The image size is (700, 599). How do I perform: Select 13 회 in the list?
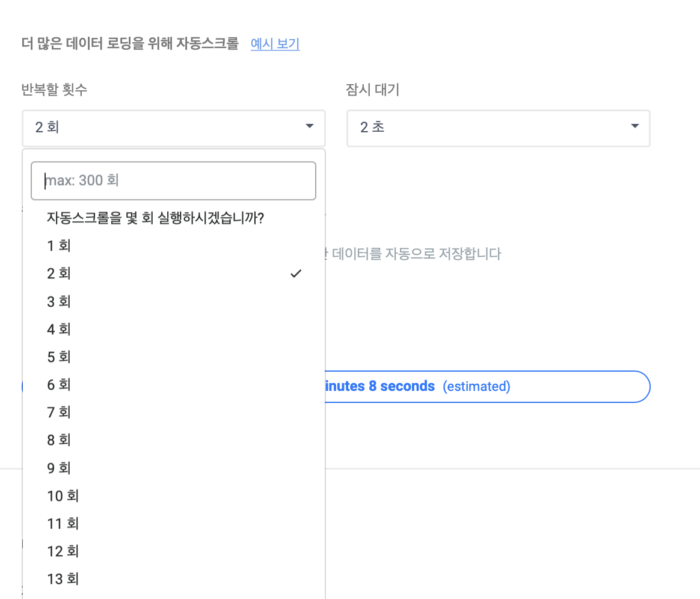coord(63,579)
